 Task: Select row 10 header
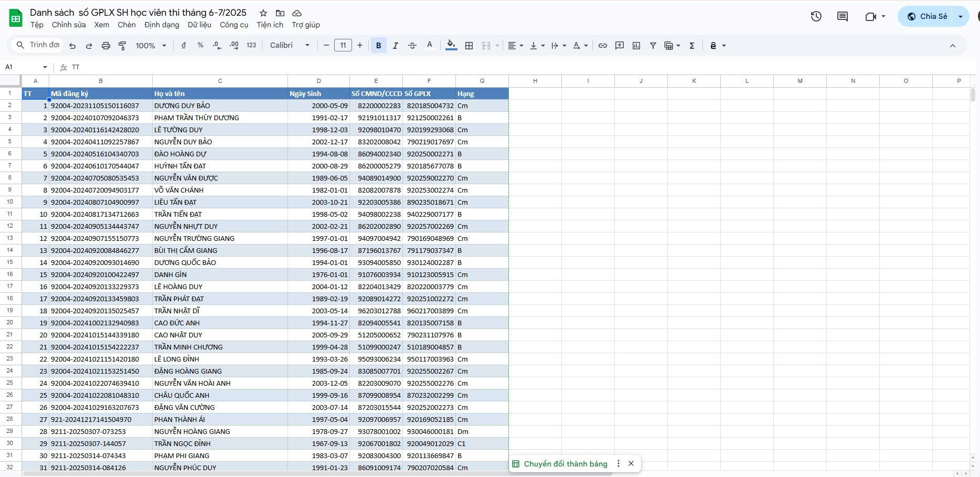click(10, 202)
